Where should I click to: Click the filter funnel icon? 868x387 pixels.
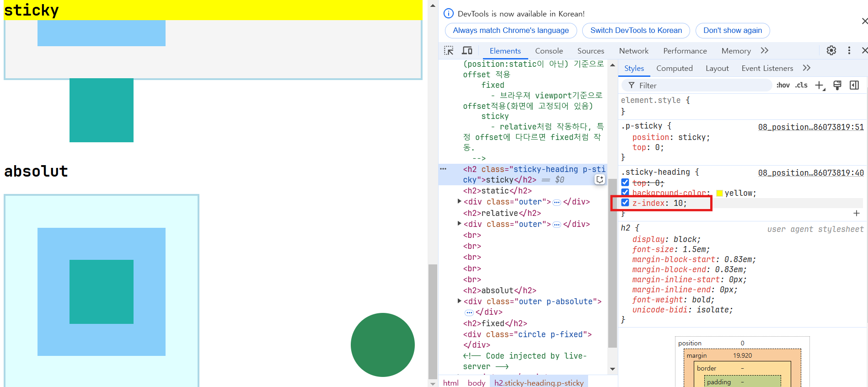[632, 85]
